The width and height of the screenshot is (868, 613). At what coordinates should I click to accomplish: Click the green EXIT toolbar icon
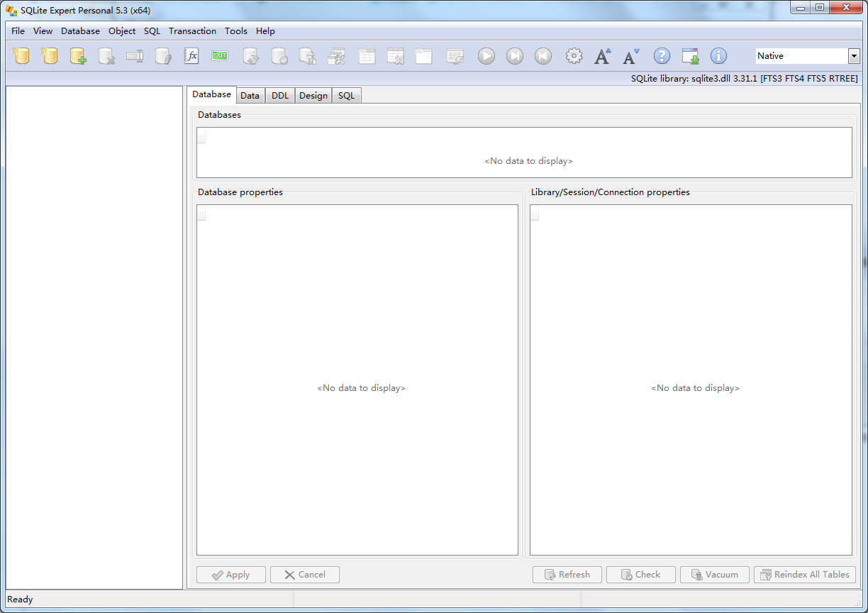click(x=219, y=55)
